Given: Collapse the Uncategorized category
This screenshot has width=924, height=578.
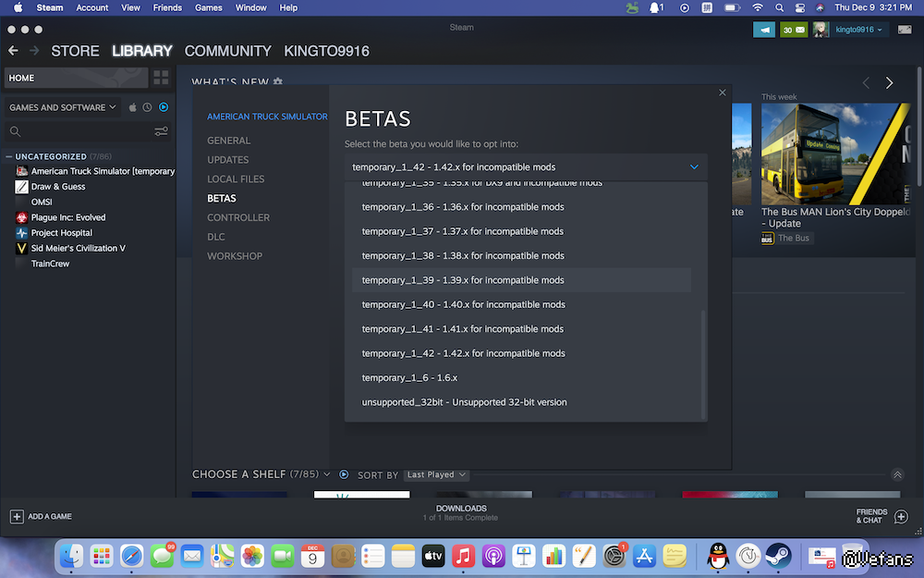Looking at the screenshot, I should point(8,156).
